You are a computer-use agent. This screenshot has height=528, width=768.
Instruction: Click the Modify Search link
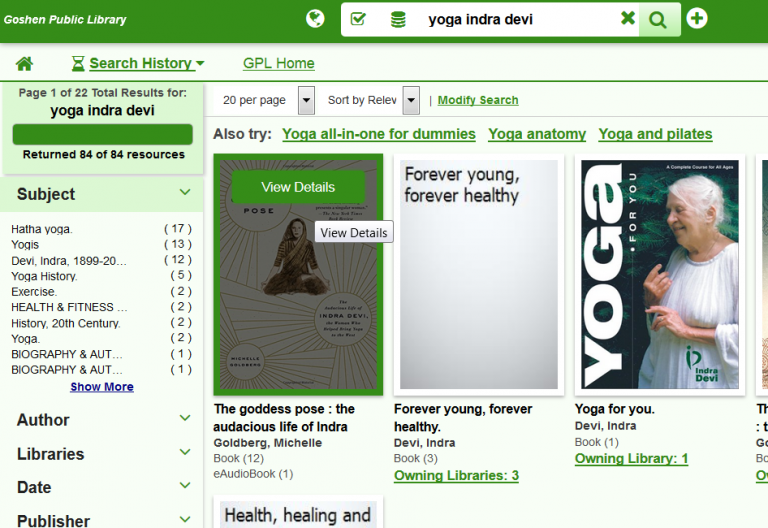pos(478,100)
